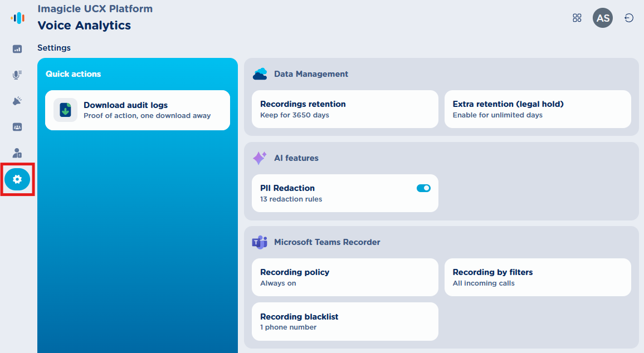This screenshot has width=644, height=353.
Task: Click the Voice Analytics title
Action: pyautogui.click(x=84, y=26)
